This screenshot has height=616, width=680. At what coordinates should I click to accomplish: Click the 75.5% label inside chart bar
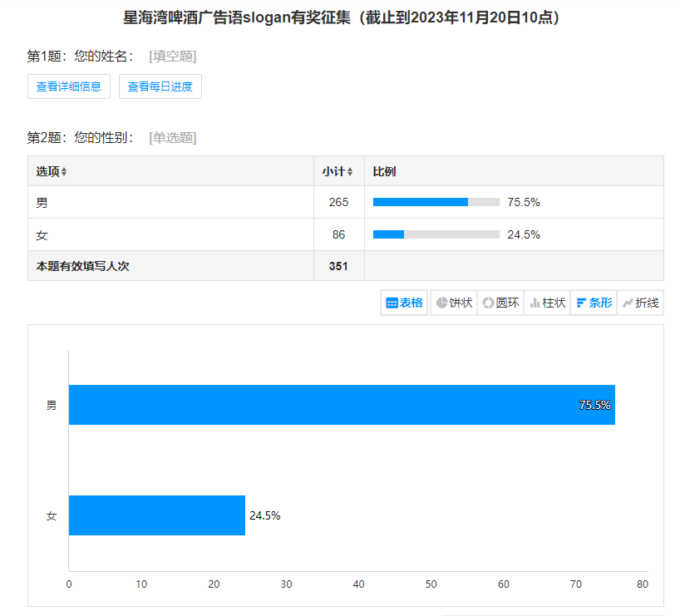[594, 405]
